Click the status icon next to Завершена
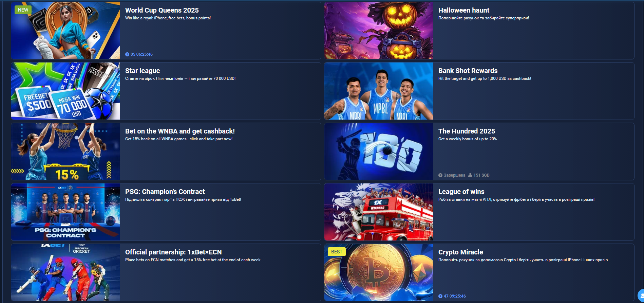644x303 pixels. coord(440,175)
